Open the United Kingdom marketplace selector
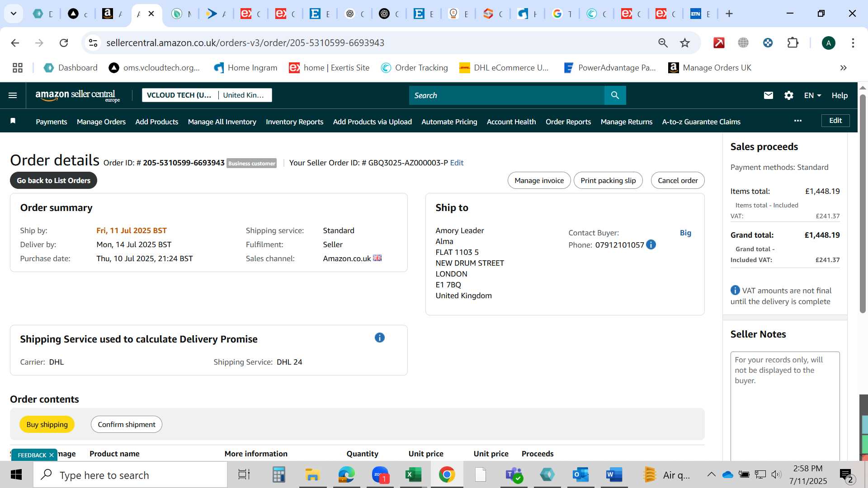This screenshot has width=868, height=488. [244, 95]
